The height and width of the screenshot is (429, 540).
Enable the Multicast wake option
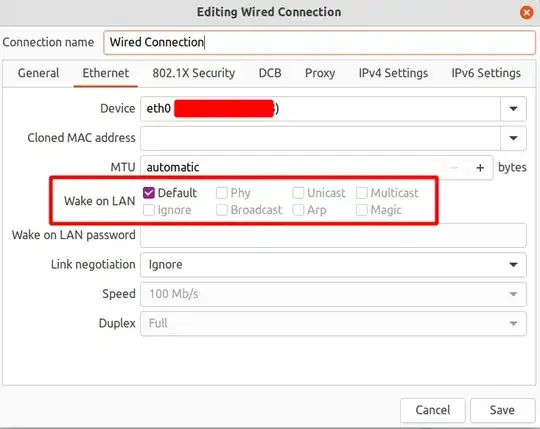(x=362, y=193)
